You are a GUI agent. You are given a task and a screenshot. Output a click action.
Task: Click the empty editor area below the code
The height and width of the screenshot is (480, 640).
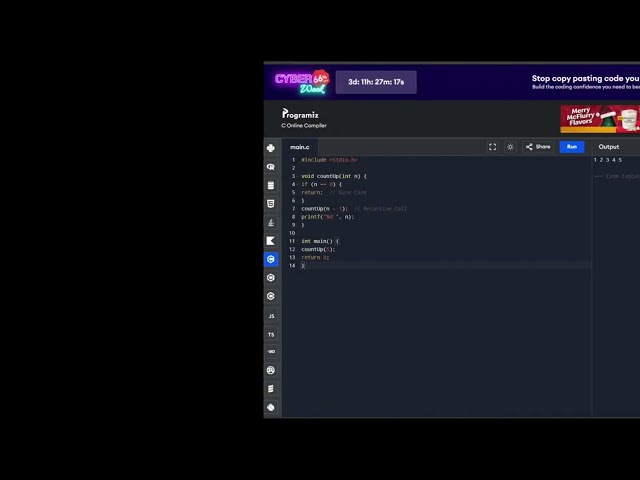pyautogui.click(x=437, y=343)
